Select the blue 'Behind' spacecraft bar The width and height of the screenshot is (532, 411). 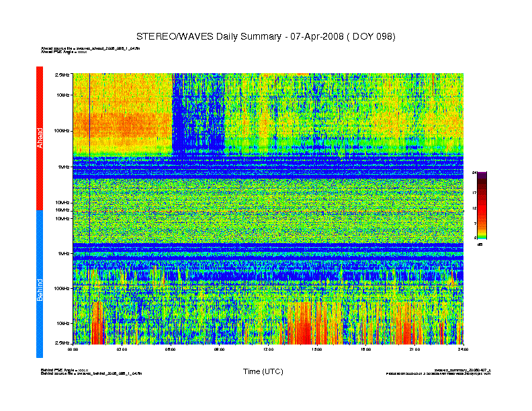point(40,284)
